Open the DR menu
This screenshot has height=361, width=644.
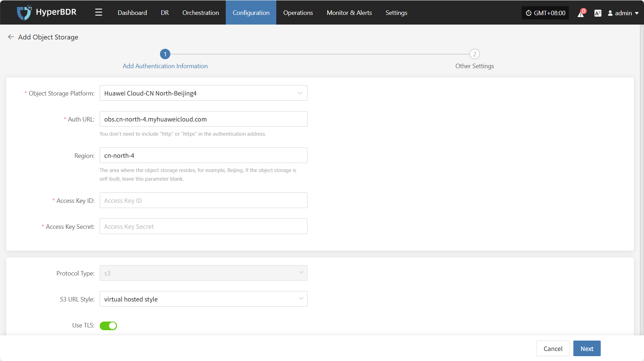point(165,13)
